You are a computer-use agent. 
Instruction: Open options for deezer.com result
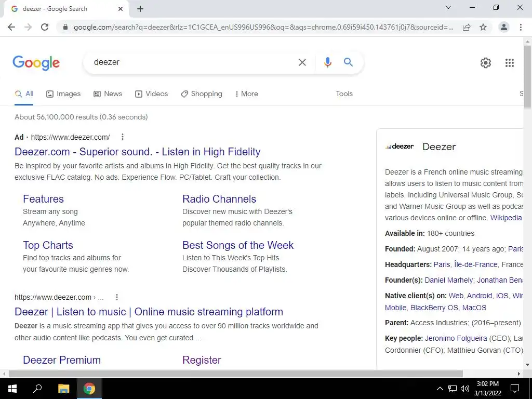pyautogui.click(x=117, y=297)
